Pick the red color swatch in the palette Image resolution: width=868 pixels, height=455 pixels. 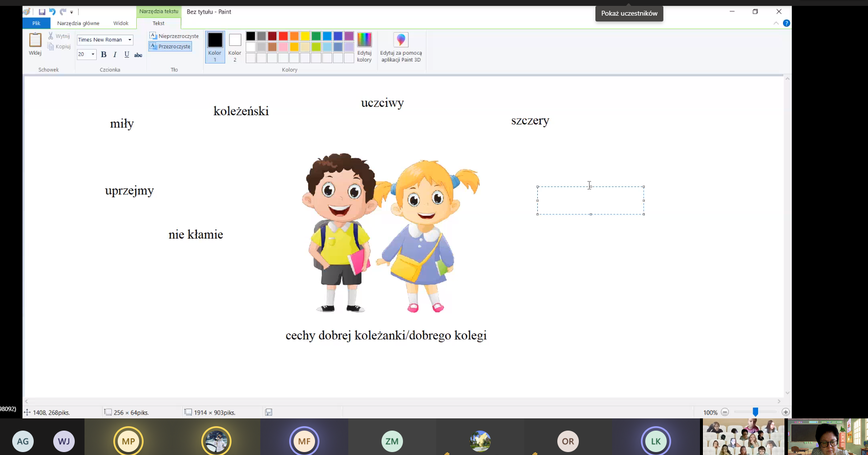point(283,36)
